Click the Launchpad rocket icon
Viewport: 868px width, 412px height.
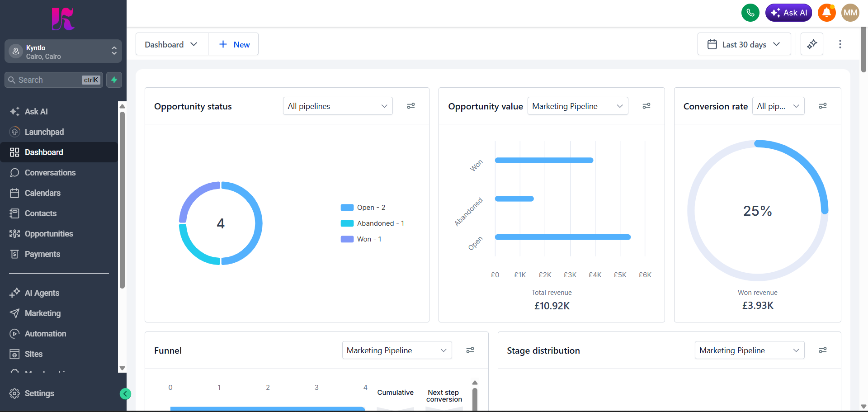coord(14,132)
